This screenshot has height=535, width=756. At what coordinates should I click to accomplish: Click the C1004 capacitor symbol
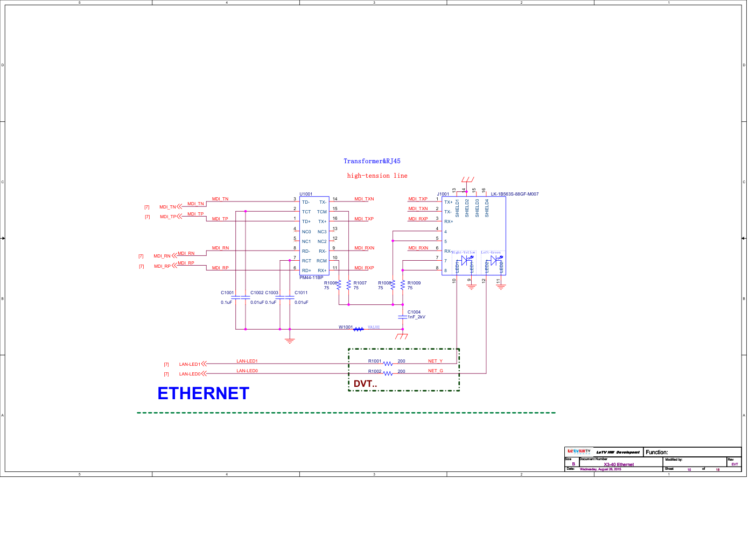(402, 317)
